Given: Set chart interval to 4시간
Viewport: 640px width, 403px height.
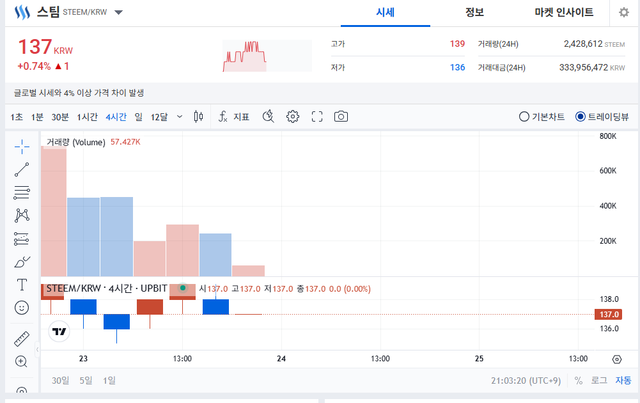Looking at the screenshot, I should 116,117.
